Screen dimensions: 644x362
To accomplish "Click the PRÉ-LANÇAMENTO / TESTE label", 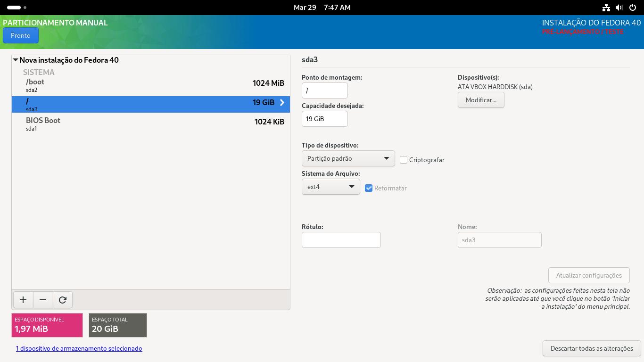I will pyautogui.click(x=583, y=32).
